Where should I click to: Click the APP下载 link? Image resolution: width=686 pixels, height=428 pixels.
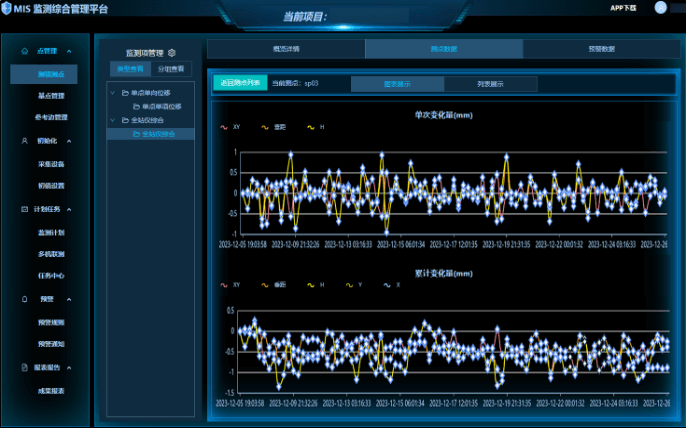pos(623,8)
